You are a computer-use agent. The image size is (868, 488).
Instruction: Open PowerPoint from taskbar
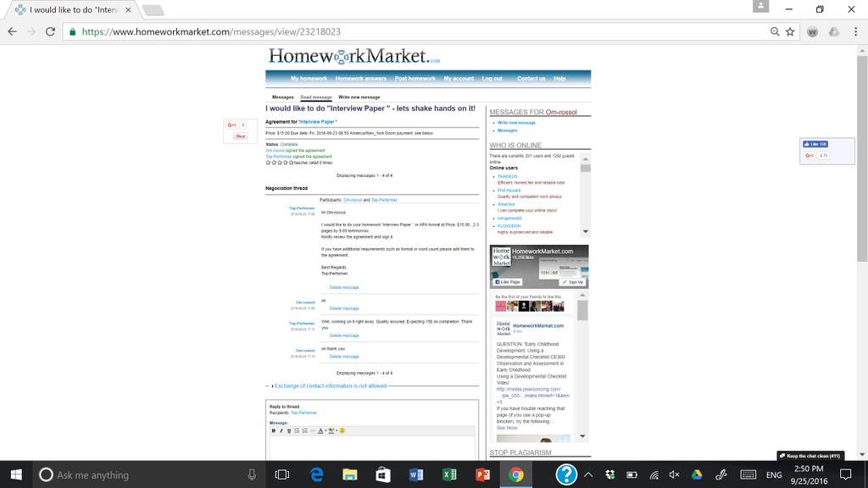[482, 474]
